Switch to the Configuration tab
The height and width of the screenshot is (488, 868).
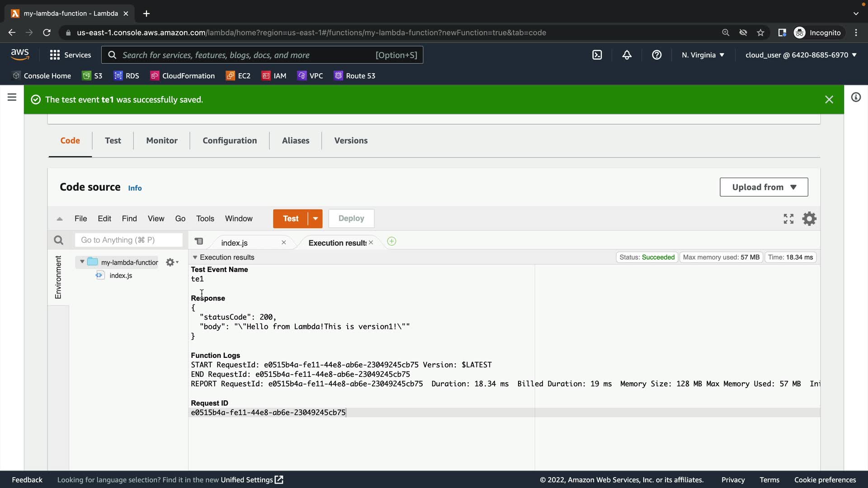coord(230,141)
